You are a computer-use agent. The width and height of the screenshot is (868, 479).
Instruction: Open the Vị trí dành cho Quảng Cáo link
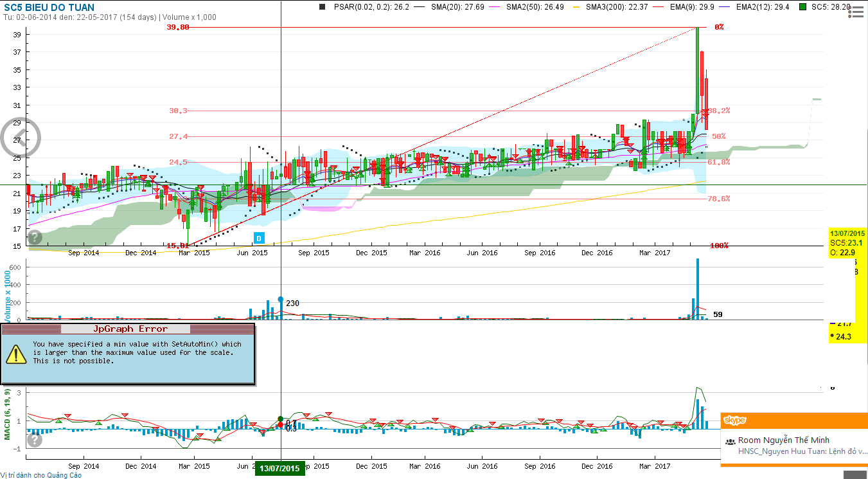pyautogui.click(x=42, y=475)
